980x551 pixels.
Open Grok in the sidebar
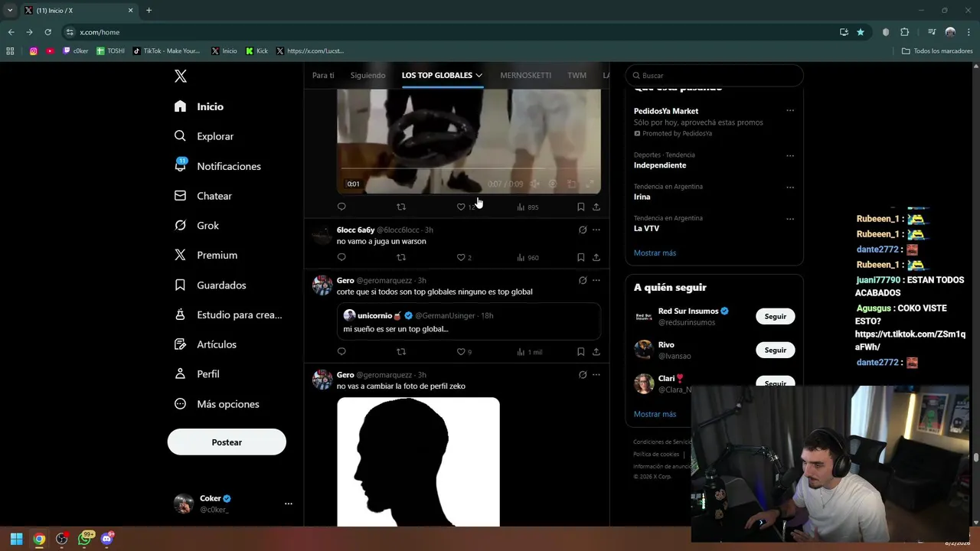click(197, 226)
